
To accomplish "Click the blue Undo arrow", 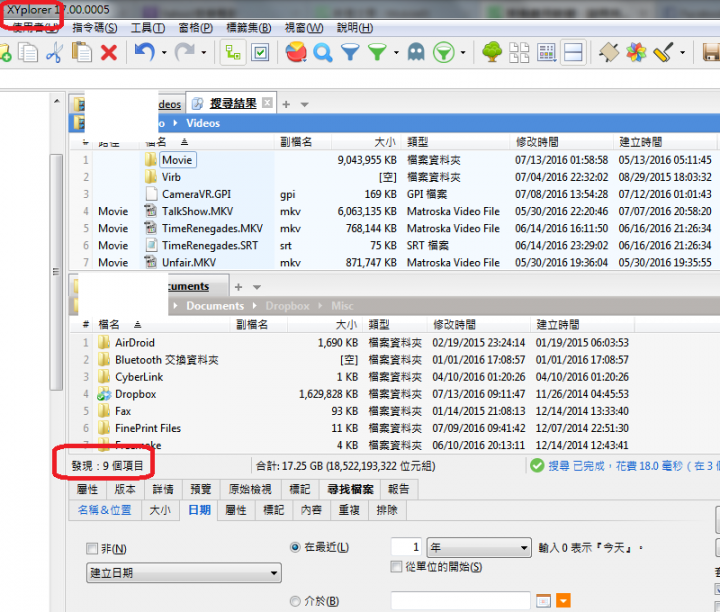I will pos(145,52).
